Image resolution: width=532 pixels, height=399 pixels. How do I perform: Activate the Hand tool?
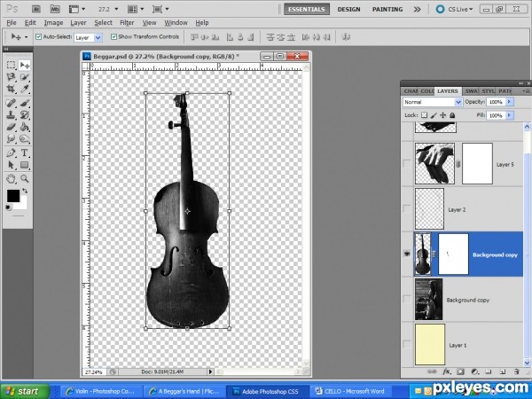pos(11,178)
